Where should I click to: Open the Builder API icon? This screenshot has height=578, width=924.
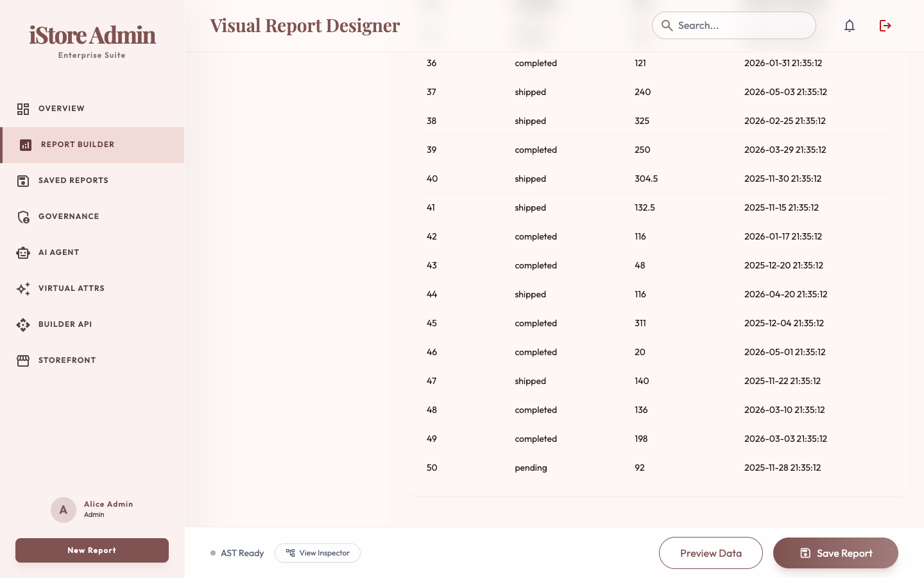[x=23, y=325]
